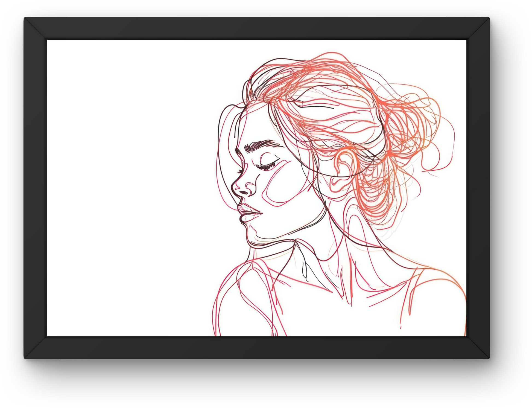Click the bottom edge of the black frame
The width and height of the screenshot is (532, 408).
click(256, 348)
